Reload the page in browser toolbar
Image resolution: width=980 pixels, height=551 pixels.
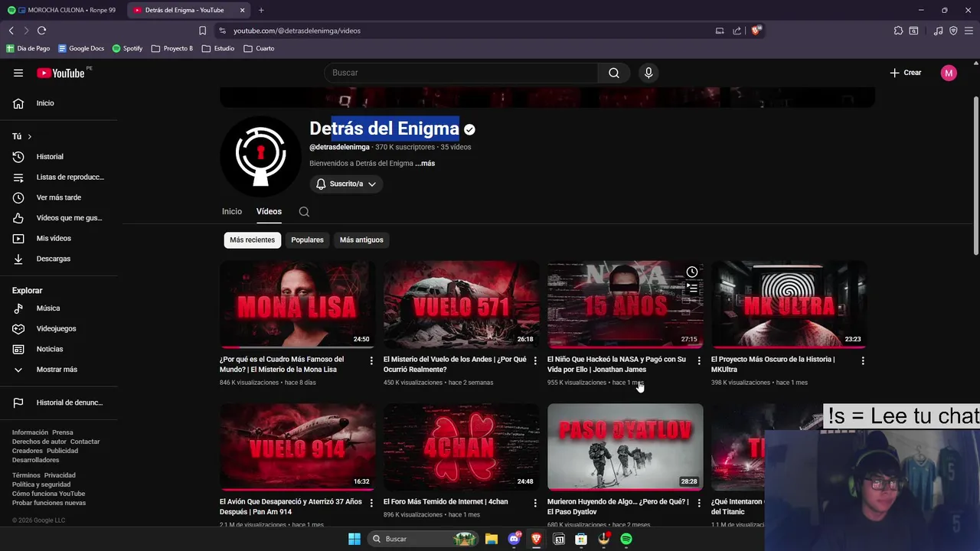(41, 31)
